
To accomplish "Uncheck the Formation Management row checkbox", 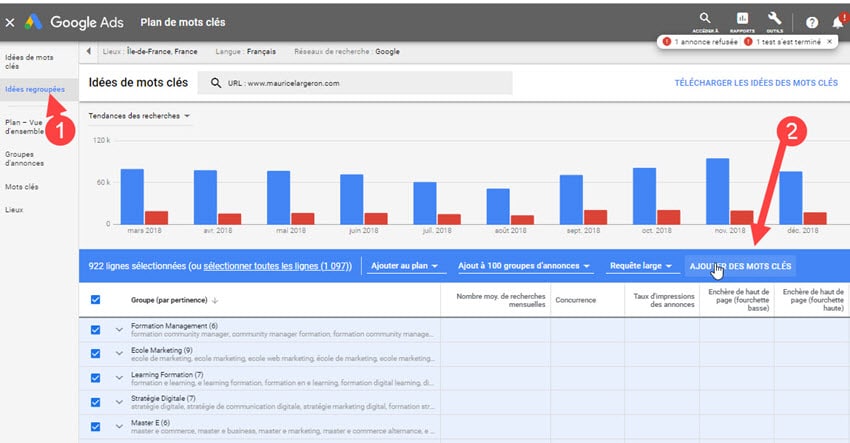I will 96,328.
